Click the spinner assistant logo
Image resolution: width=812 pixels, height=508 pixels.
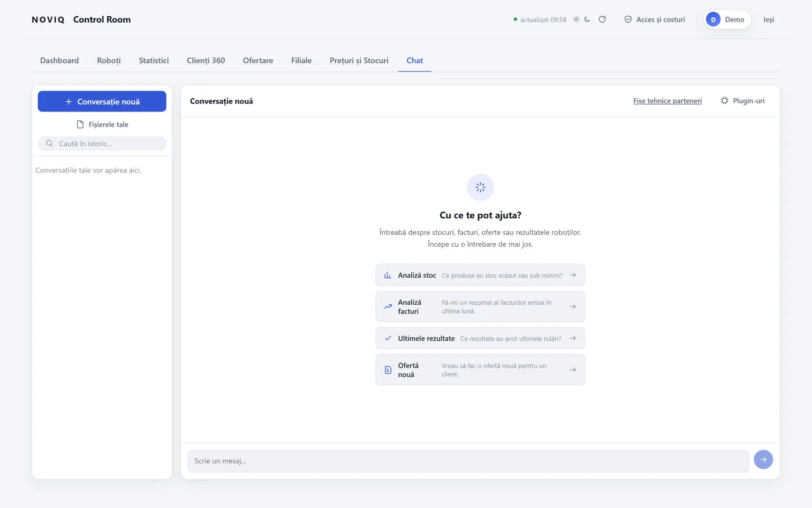coord(480,188)
